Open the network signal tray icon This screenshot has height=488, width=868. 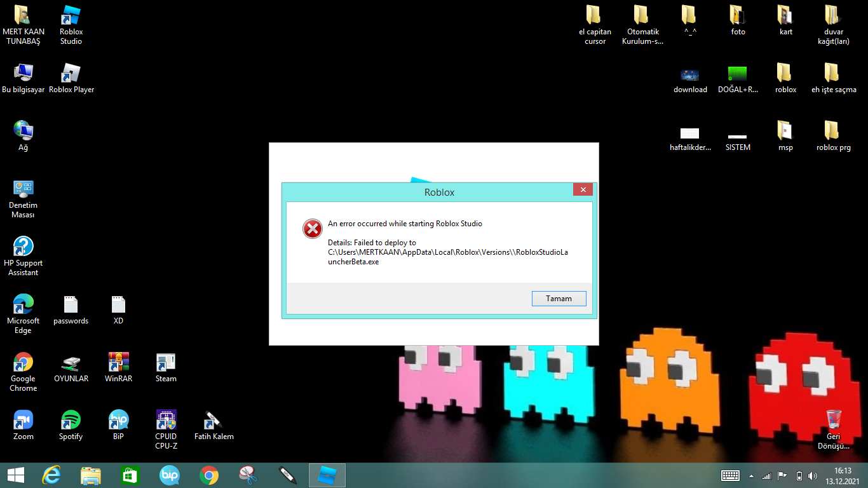766,476
